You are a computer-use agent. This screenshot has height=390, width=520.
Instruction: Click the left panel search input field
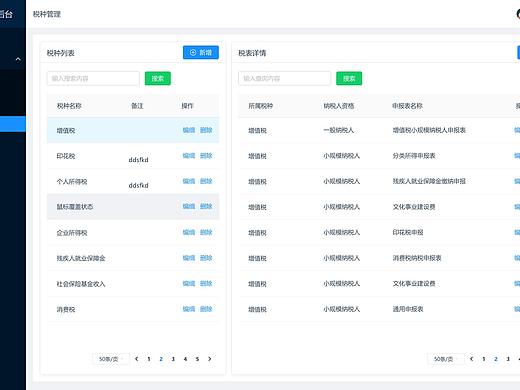point(93,78)
